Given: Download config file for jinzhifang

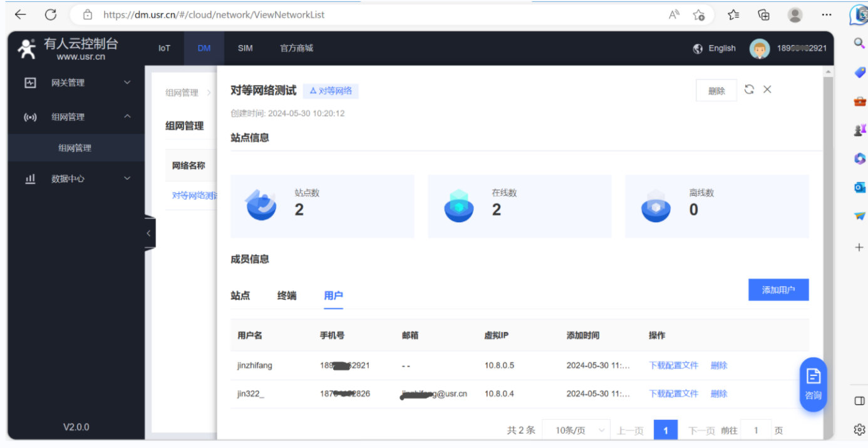Looking at the screenshot, I should pos(673,365).
